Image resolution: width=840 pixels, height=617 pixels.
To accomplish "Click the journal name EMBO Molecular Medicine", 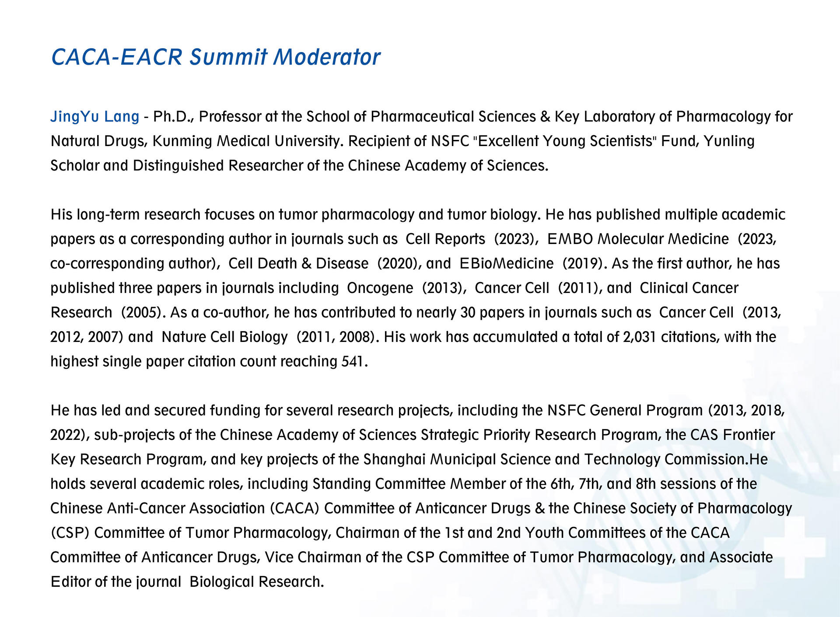I will (638, 239).
